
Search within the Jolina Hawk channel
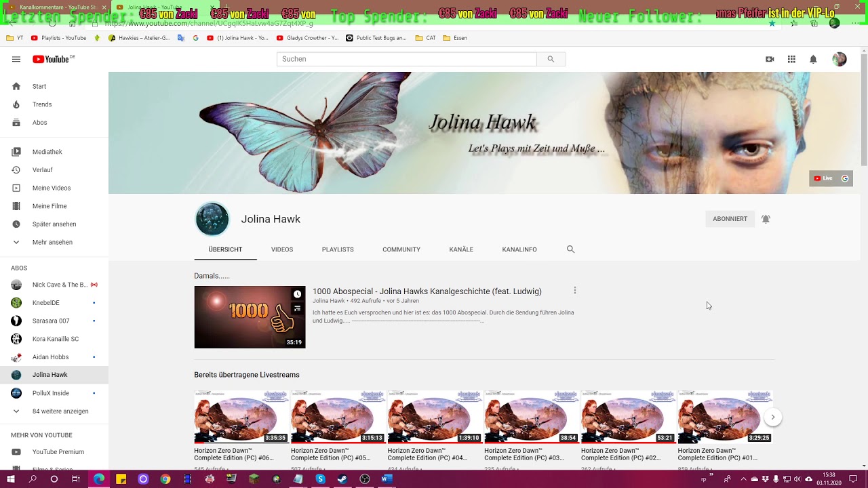(570, 249)
